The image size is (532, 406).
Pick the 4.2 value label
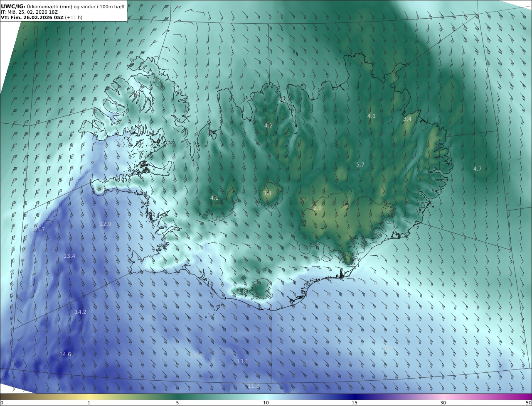pyautogui.click(x=268, y=125)
